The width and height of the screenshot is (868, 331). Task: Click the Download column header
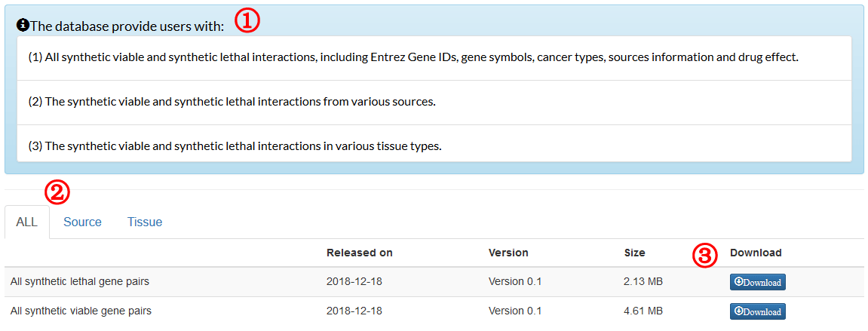click(x=756, y=253)
